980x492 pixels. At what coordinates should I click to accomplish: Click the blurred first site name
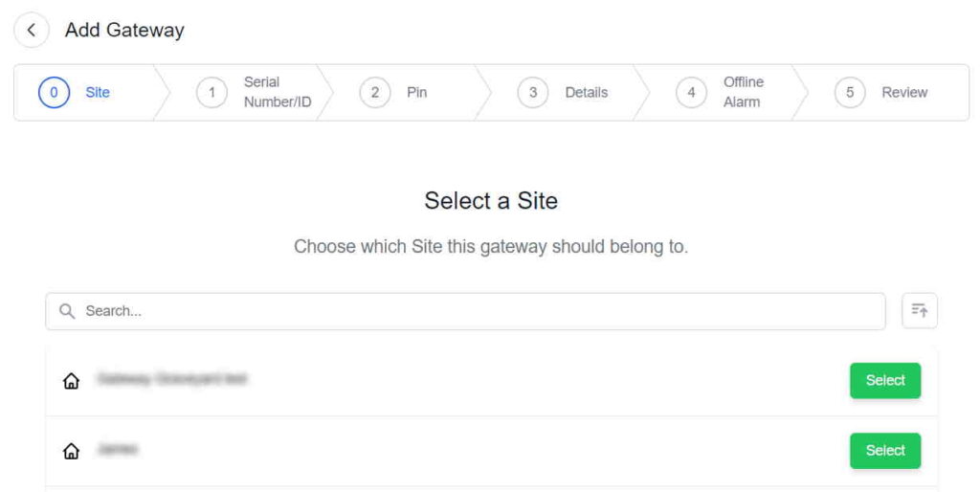coord(172,379)
